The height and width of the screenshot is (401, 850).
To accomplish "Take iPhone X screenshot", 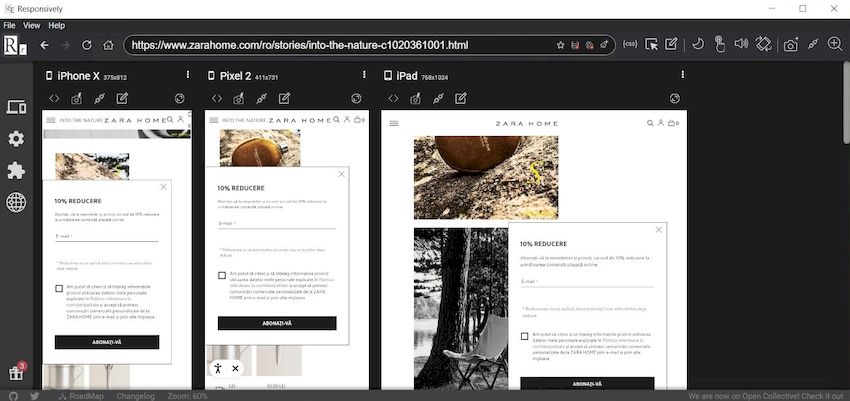I will 76,98.
